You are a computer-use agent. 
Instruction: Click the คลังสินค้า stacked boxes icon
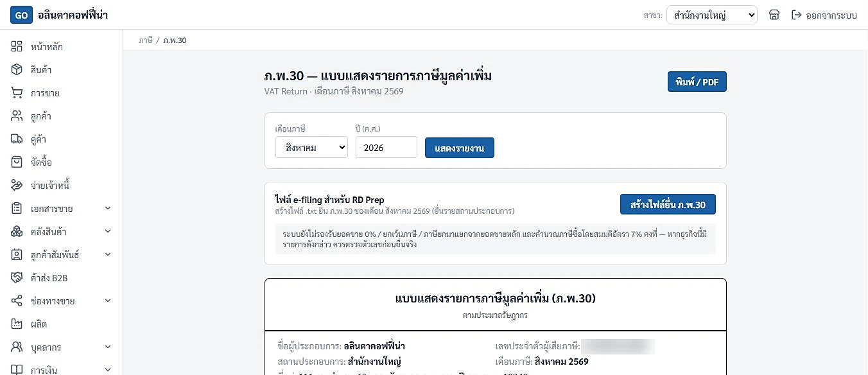click(x=17, y=232)
